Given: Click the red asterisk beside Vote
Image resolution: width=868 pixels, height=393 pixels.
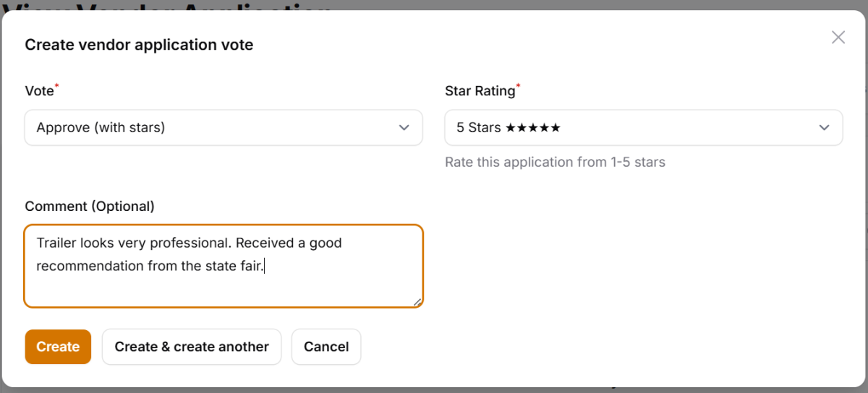Looking at the screenshot, I should tap(57, 87).
